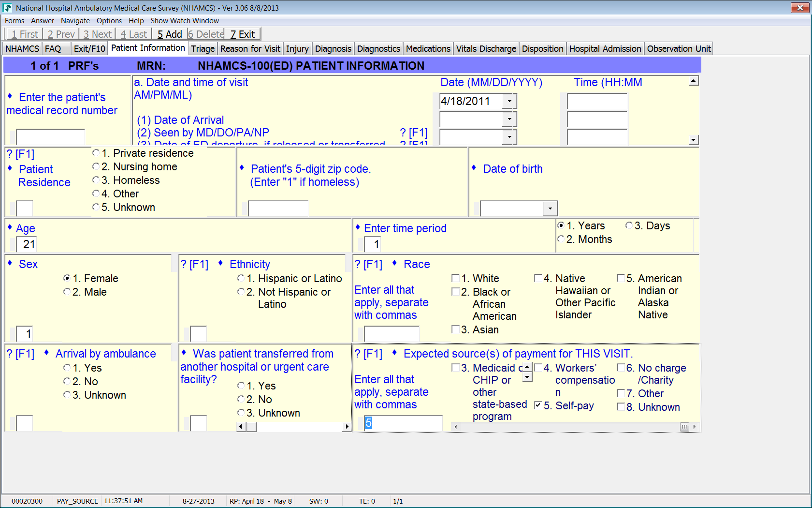Open the Date of Arrival dropdown
The height and width of the screenshot is (508, 812).
tap(509, 119)
